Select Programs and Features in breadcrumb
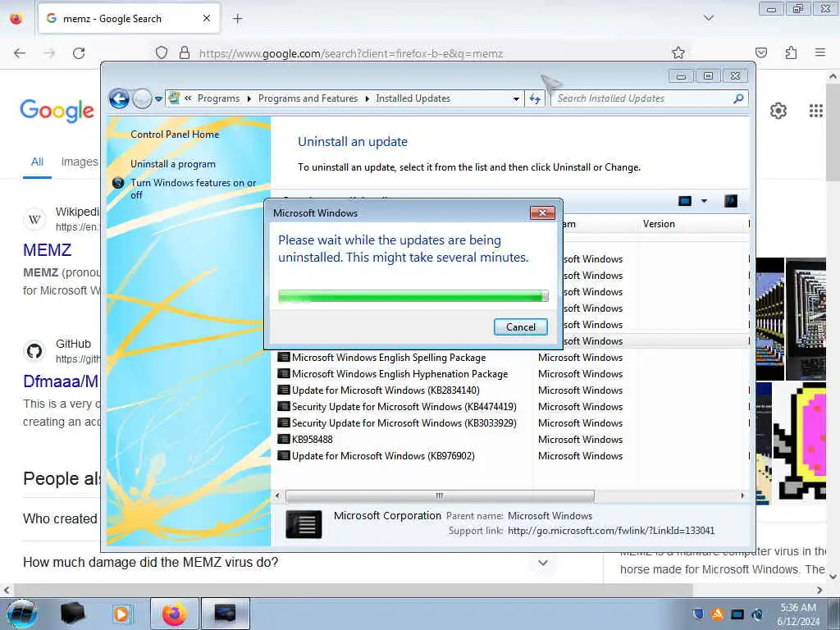The width and height of the screenshot is (840, 630). point(308,98)
